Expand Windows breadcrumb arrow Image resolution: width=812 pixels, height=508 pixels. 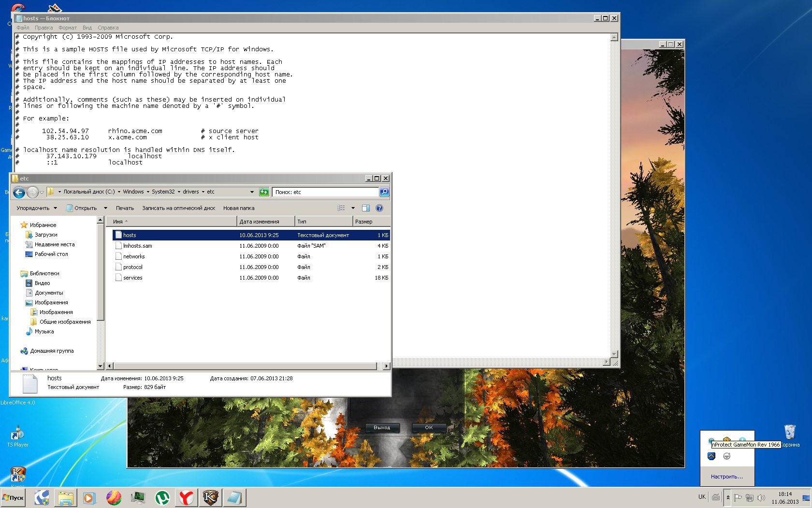click(x=148, y=192)
